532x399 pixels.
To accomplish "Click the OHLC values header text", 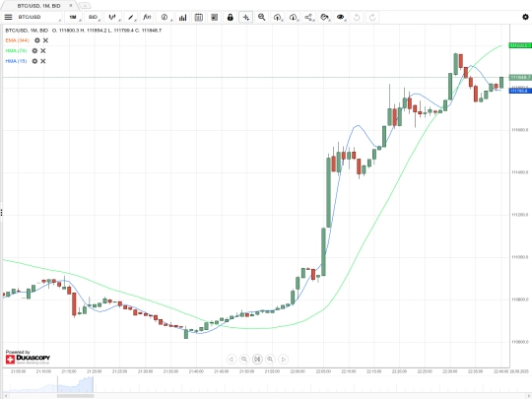I will (106, 31).
